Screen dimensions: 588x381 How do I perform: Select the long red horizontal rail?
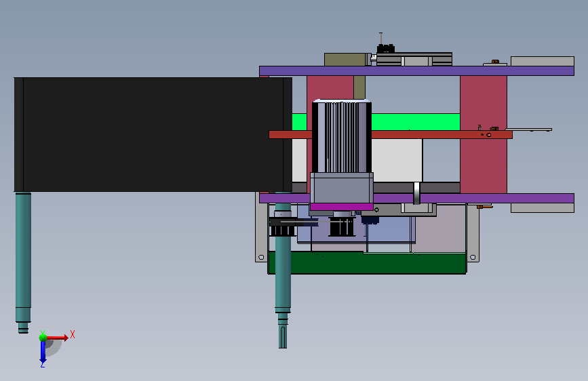tap(442, 135)
